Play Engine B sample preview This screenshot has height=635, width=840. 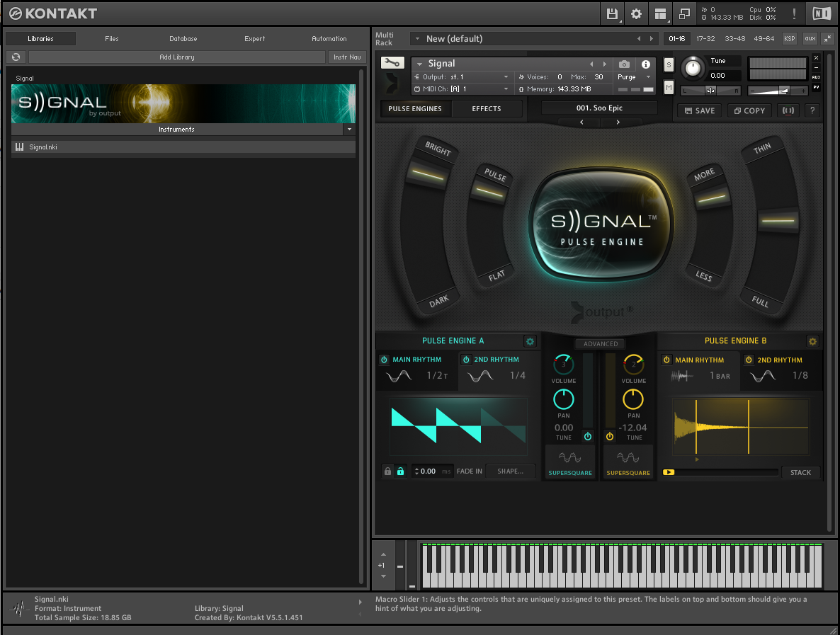coord(669,472)
